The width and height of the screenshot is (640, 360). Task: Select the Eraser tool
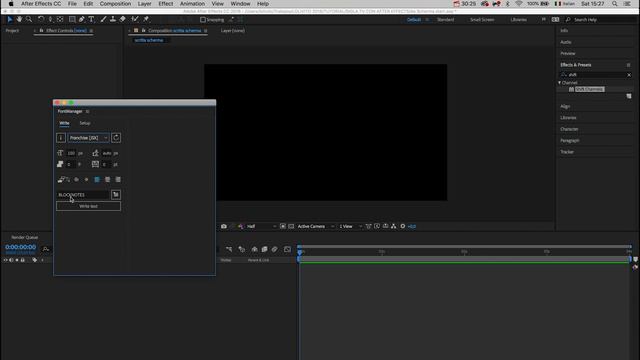pos(122,19)
